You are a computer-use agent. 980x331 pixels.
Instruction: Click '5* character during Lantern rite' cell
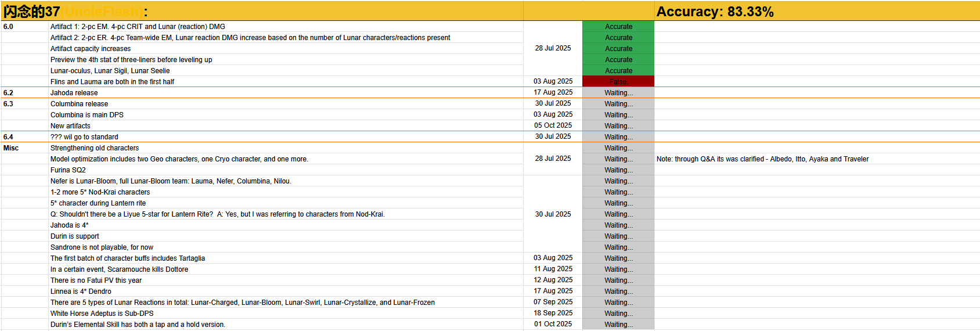[x=286, y=203]
